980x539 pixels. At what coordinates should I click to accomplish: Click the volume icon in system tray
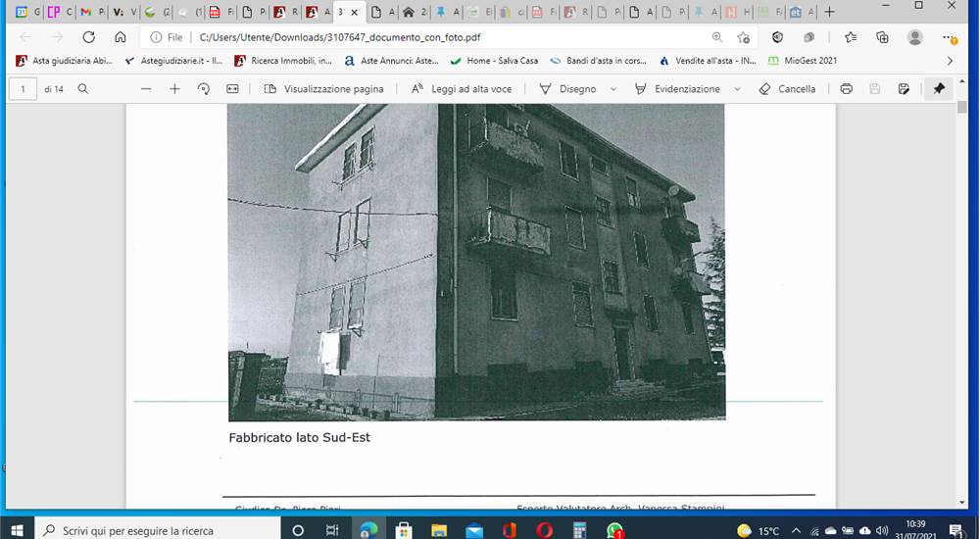882,531
